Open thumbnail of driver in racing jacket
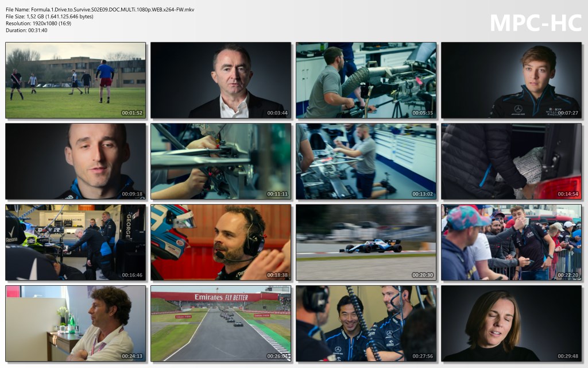The width and height of the screenshot is (588, 368). point(511,80)
